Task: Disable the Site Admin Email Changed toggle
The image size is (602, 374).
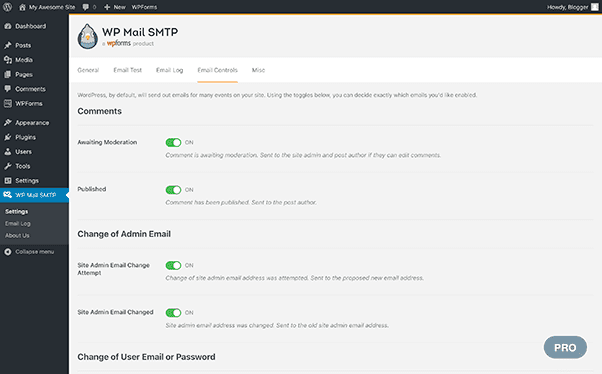Action: [x=173, y=313]
